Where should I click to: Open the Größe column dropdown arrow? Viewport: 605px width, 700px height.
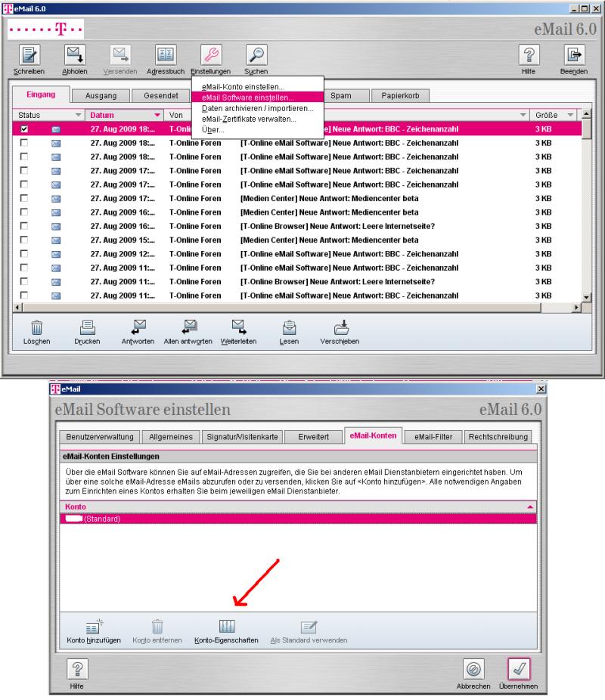(x=571, y=115)
